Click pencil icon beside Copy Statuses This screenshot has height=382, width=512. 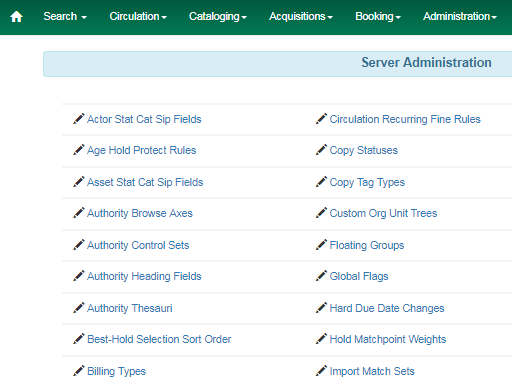pyautogui.click(x=322, y=150)
